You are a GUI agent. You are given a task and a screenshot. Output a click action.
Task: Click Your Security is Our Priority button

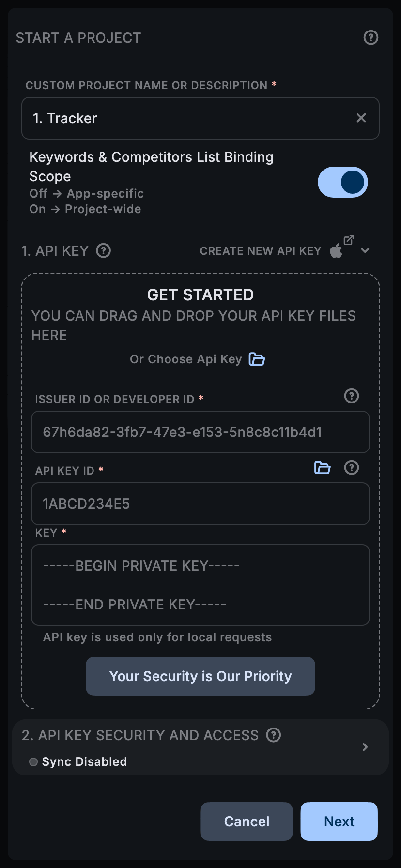[x=200, y=676]
